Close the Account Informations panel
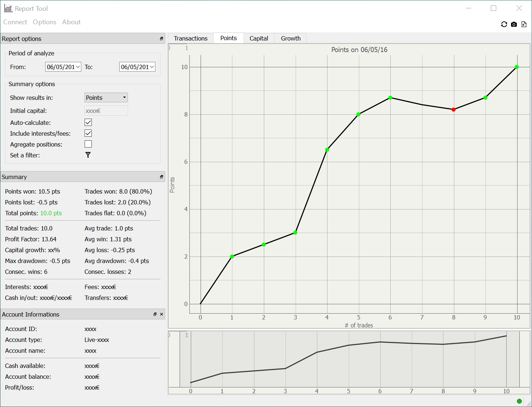The height and width of the screenshot is (407, 532). (x=162, y=314)
